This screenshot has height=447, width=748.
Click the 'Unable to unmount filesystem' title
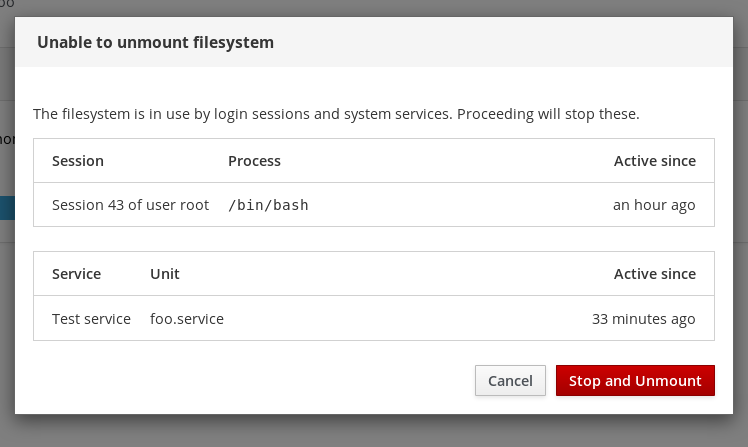pos(156,42)
